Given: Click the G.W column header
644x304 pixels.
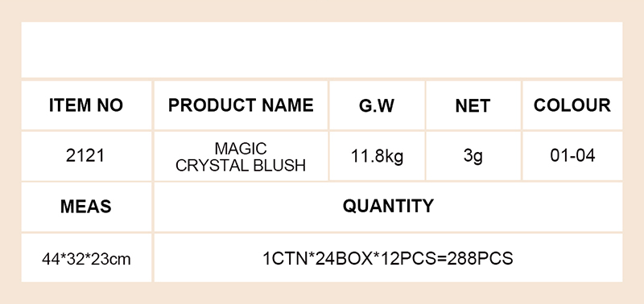Looking at the screenshot, I should 377,105.
